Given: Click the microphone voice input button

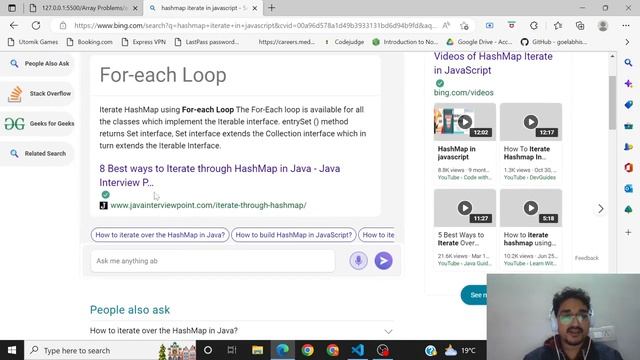Looking at the screenshot, I should click(358, 260).
